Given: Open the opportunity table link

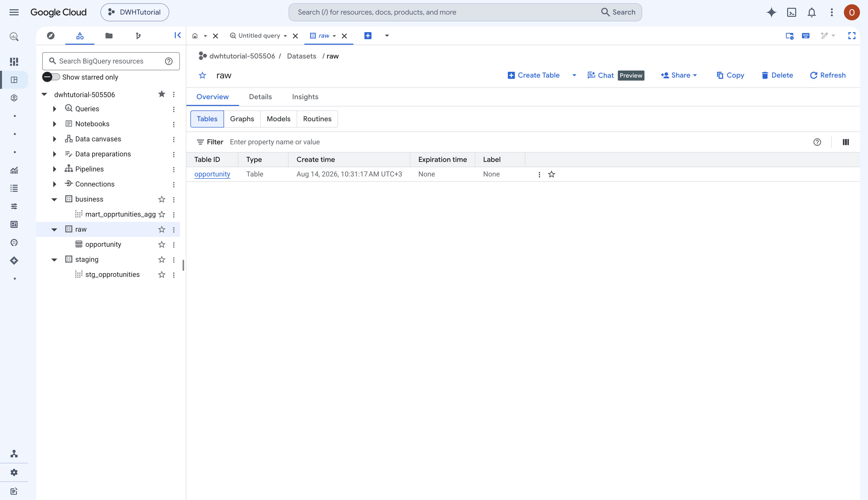Looking at the screenshot, I should pos(212,174).
